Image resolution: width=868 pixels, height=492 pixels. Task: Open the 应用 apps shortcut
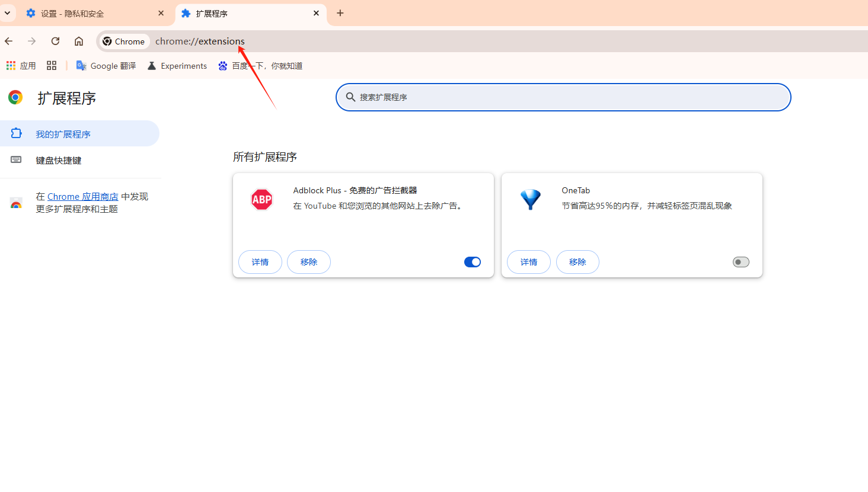[21, 66]
